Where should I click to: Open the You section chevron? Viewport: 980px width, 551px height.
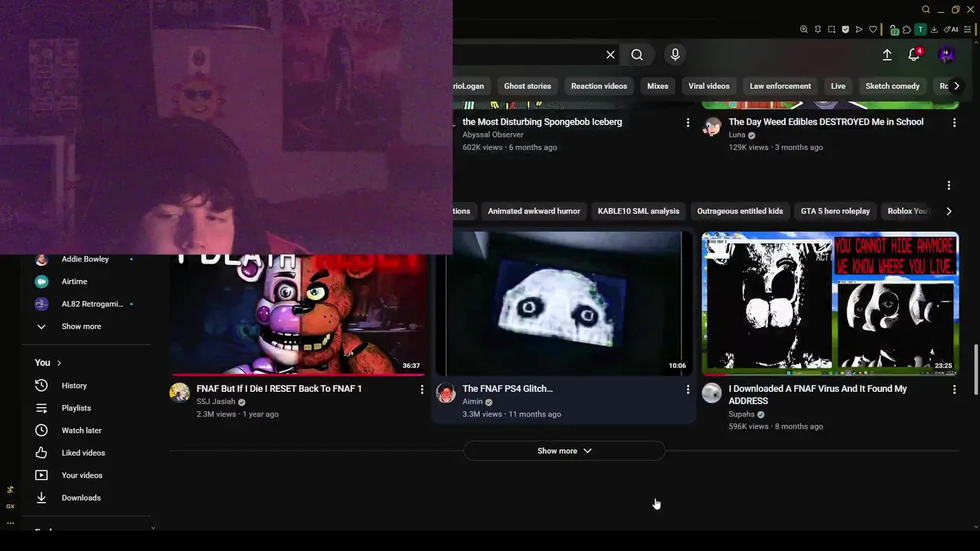tap(59, 363)
